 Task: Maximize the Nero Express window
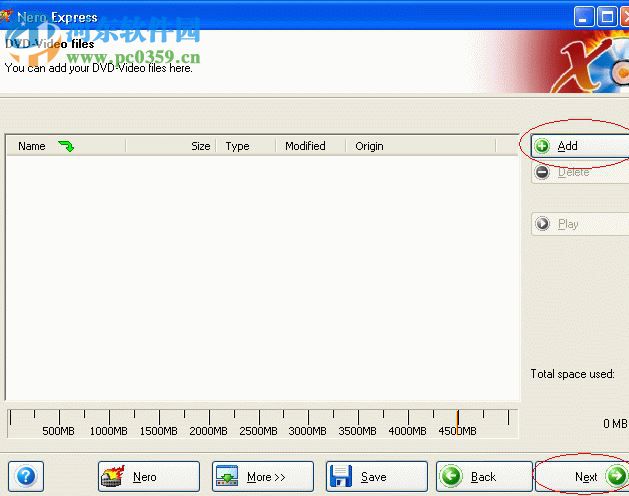pyautogui.click(x=607, y=17)
